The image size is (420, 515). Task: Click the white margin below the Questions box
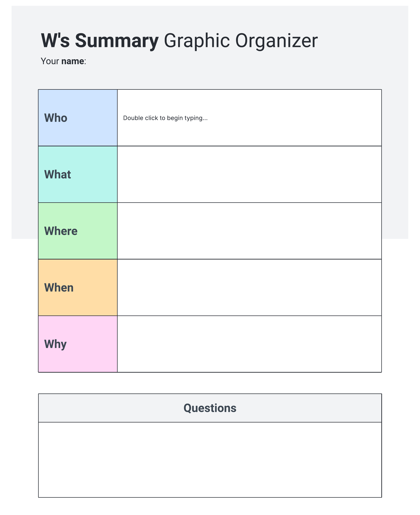tap(210, 507)
